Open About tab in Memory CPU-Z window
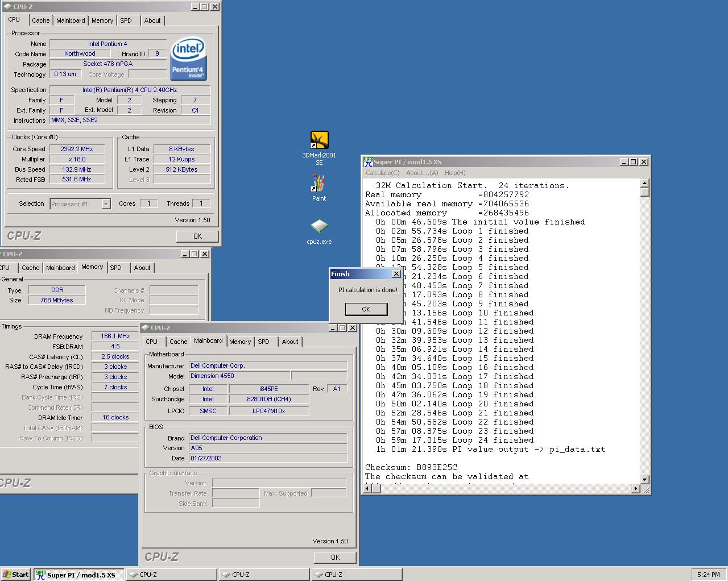 142,268
